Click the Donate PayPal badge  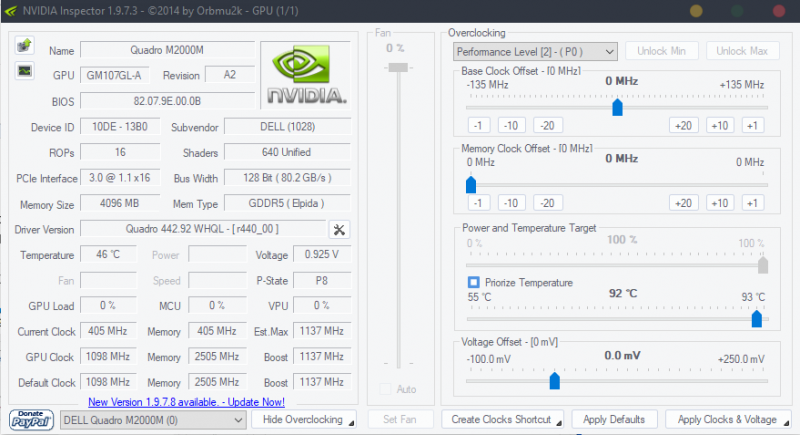pyautogui.click(x=31, y=420)
